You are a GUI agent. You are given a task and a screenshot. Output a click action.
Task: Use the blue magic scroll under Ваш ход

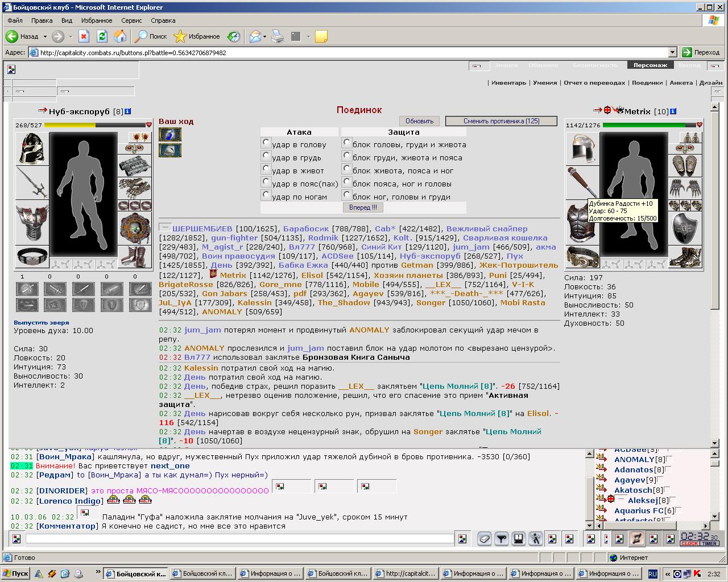[x=170, y=135]
